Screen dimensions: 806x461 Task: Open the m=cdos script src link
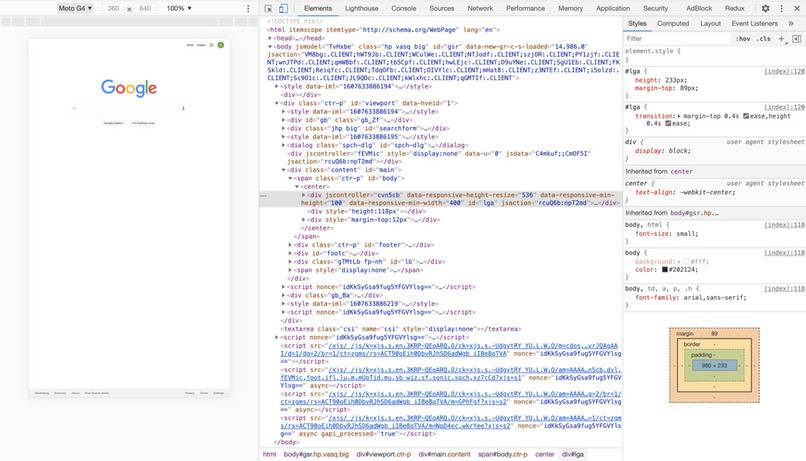[x=449, y=350]
